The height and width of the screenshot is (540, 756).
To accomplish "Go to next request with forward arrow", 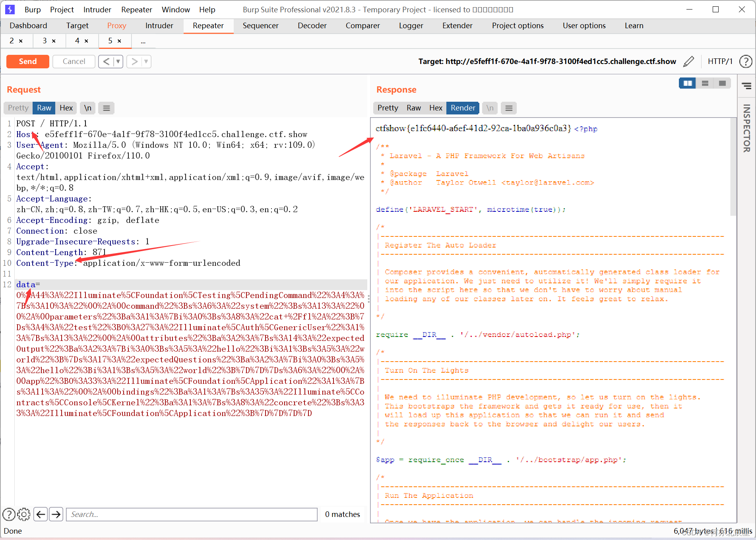I will 134,62.
